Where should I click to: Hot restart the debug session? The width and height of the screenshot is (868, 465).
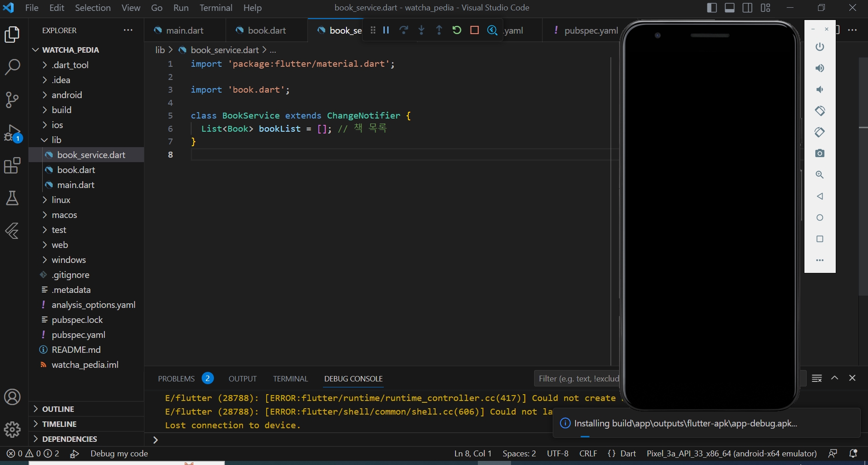click(457, 30)
